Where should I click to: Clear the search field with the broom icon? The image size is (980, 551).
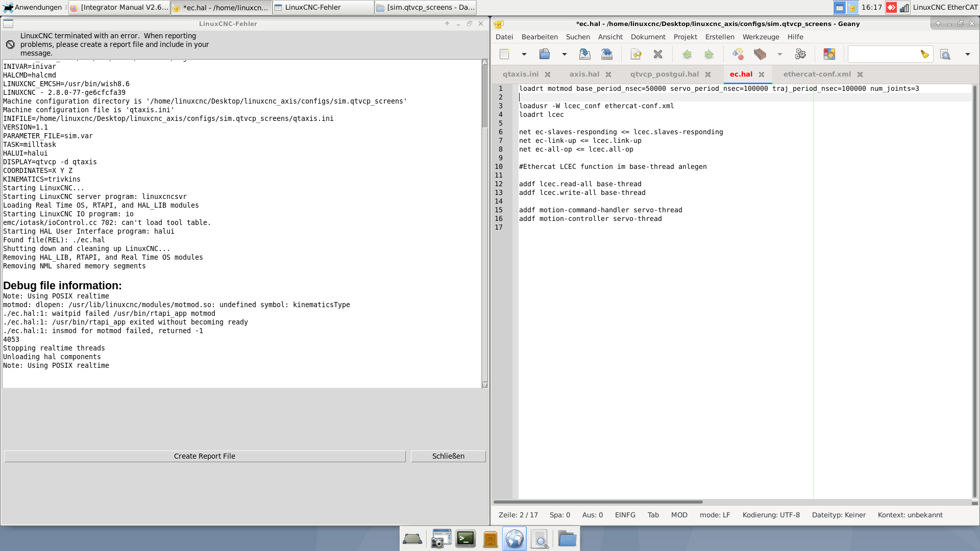tap(925, 54)
